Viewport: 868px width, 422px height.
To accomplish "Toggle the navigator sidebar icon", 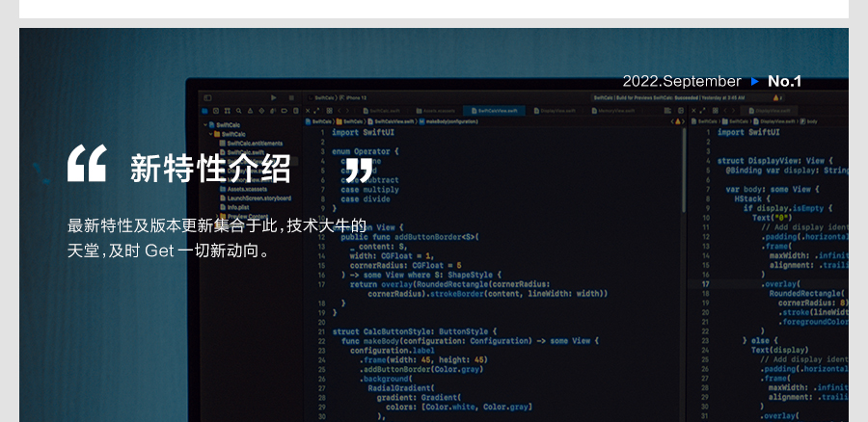I will [206, 97].
